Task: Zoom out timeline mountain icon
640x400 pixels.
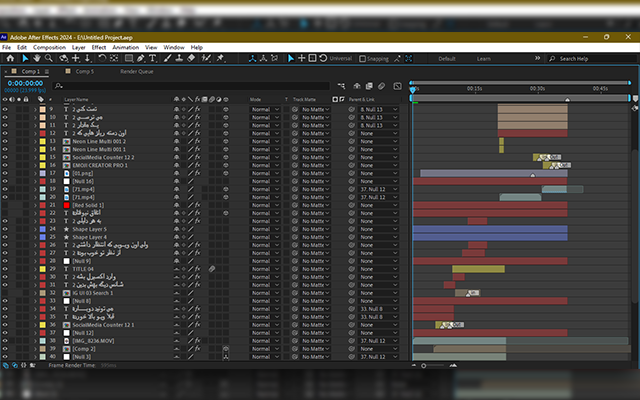Action: coord(414,365)
